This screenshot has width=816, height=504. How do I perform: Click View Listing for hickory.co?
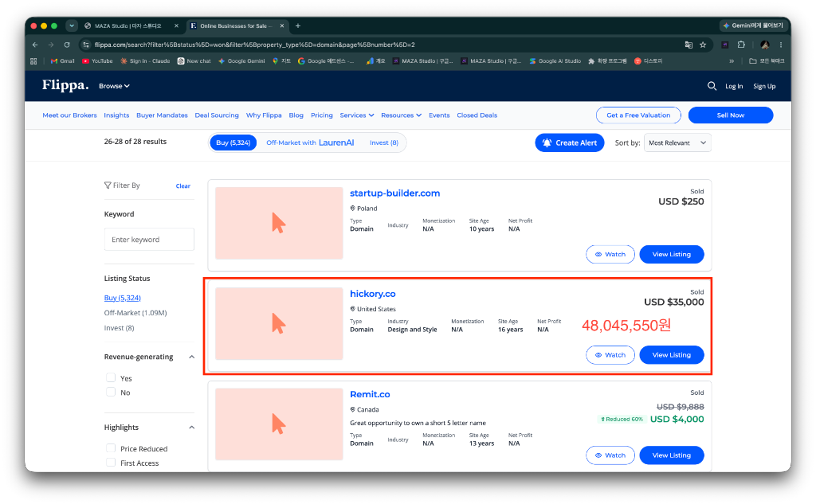[671, 355]
